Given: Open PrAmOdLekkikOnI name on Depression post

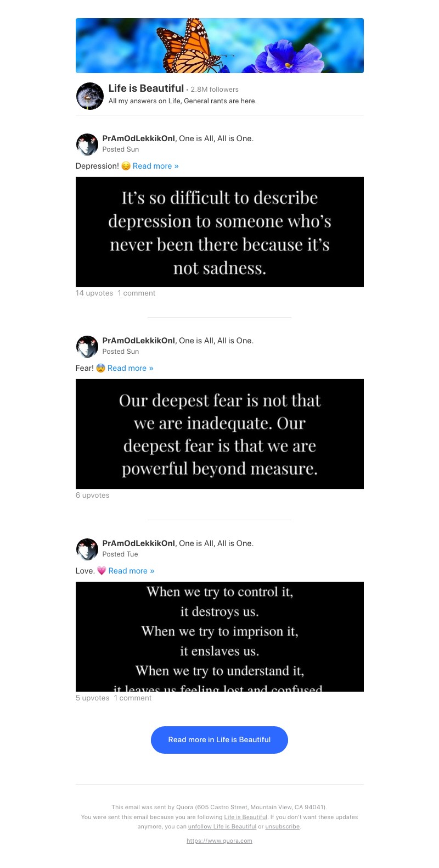Looking at the screenshot, I should tap(138, 138).
